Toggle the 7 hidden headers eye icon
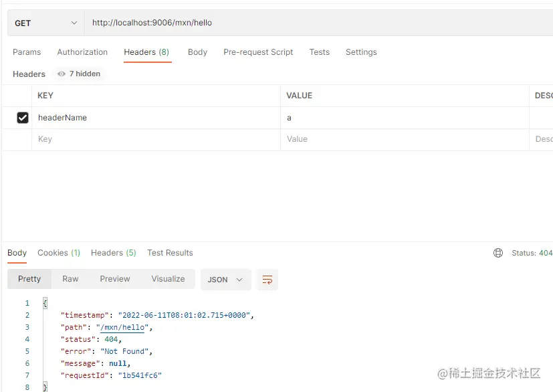553x392 pixels. tap(62, 74)
